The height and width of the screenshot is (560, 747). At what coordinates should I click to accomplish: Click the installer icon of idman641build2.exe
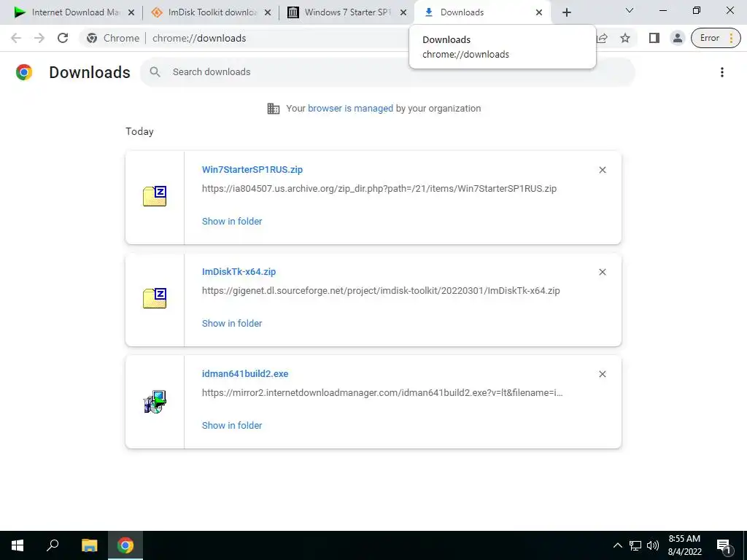[155, 402]
